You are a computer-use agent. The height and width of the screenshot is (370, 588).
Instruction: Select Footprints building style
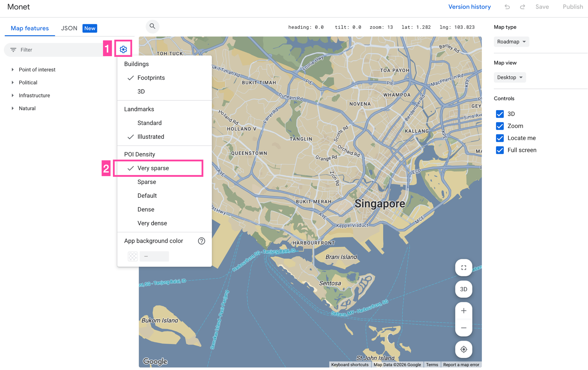[x=164, y=78]
